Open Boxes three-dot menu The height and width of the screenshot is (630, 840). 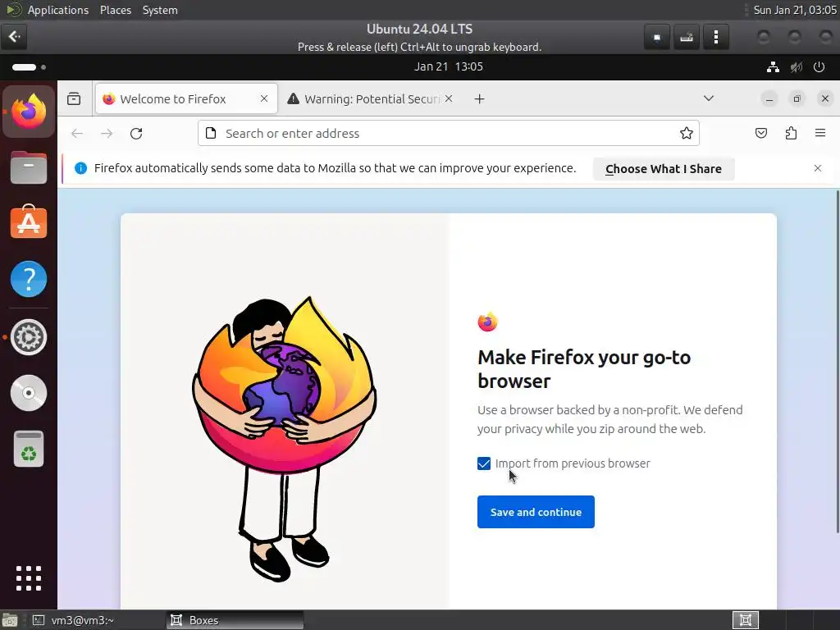point(715,37)
